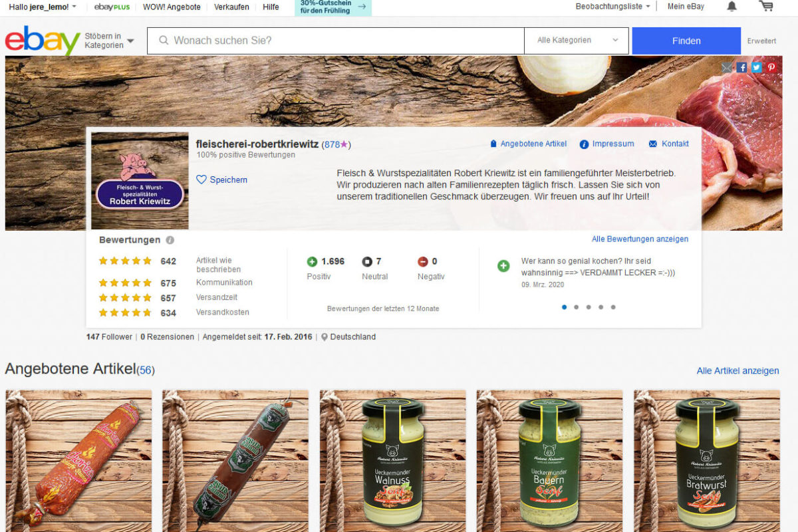
Task: Open the dark green sausage product thumbnail
Action: (x=235, y=461)
